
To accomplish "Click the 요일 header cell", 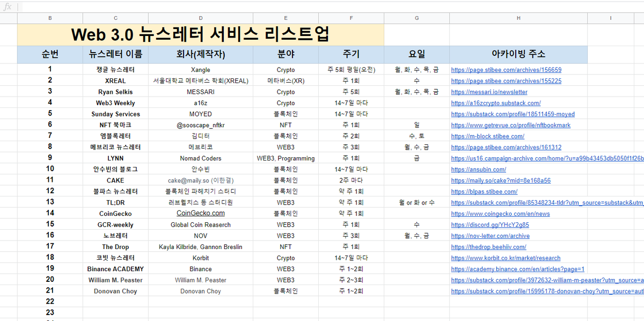I will tap(417, 55).
